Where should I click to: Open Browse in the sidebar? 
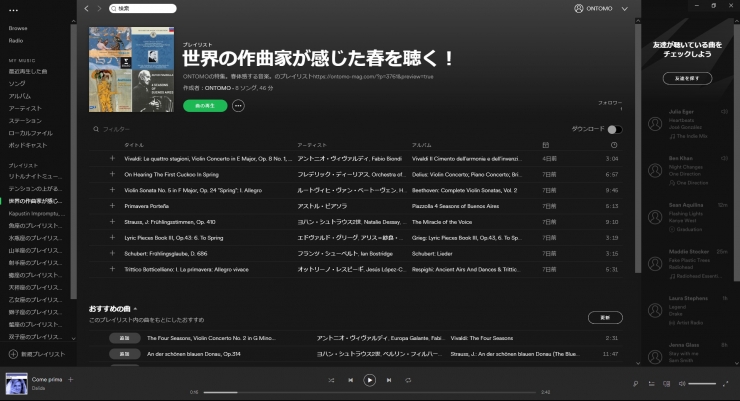(x=18, y=28)
